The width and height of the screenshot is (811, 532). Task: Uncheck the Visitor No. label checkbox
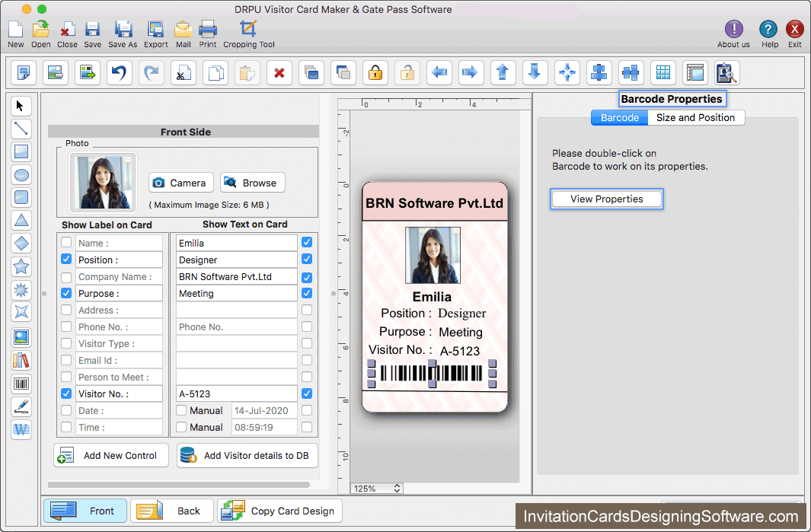tap(66, 393)
